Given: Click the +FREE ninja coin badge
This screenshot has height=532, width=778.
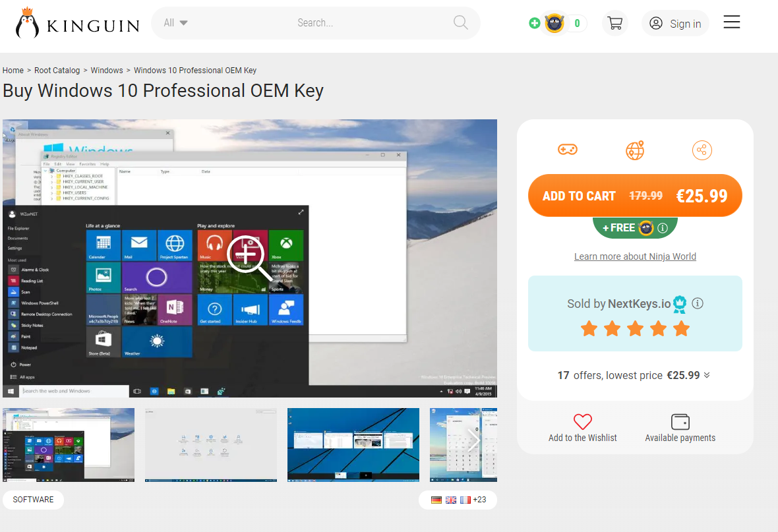Looking at the screenshot, I should tap(635, 228).
